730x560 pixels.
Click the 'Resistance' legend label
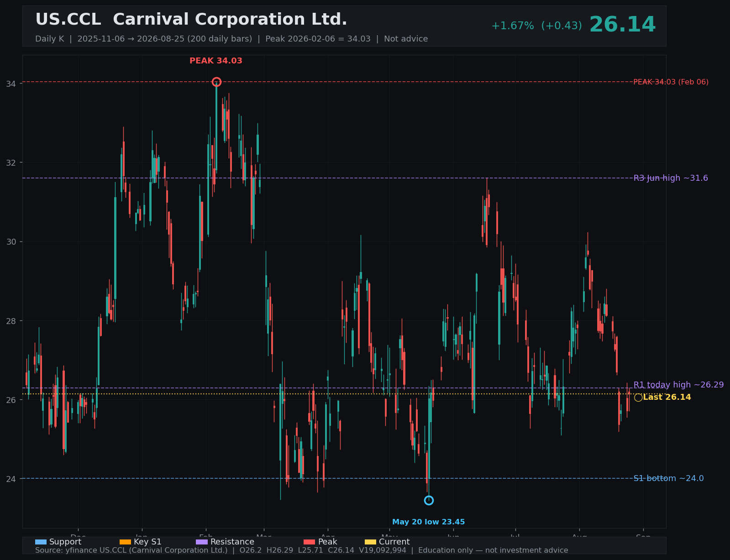point(232,542)
